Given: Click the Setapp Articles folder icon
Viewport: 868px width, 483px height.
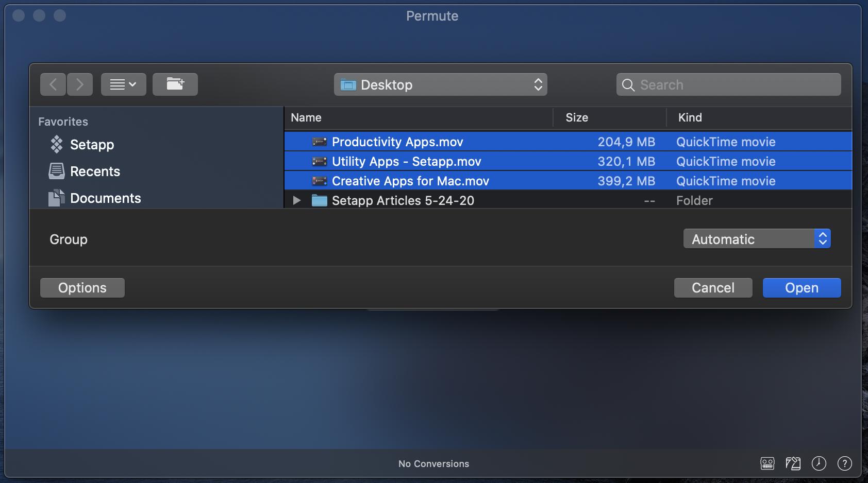Looking at the screenshot, I should click(320, 200).
